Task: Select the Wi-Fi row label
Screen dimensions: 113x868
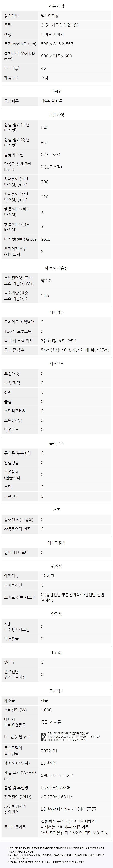Action: coord(9,662)
